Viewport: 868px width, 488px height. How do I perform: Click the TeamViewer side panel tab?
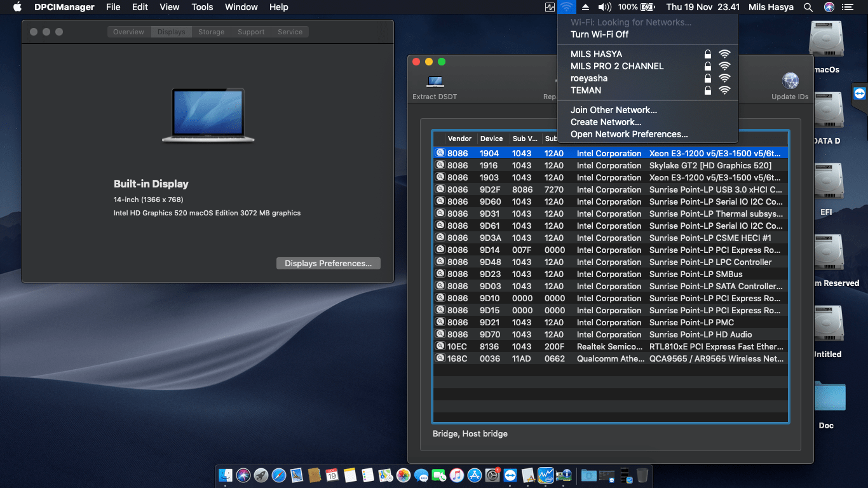(860, 93)
